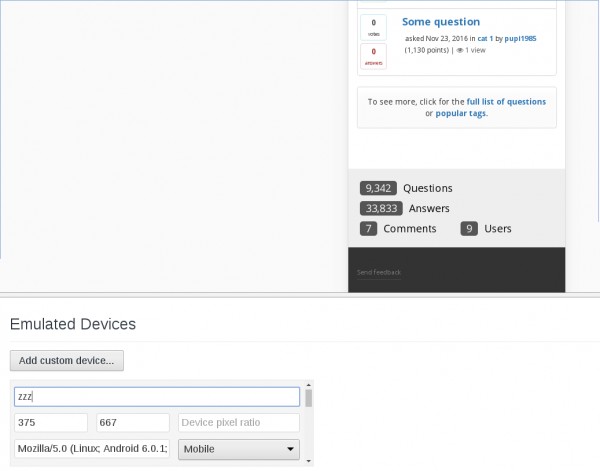Click the Send feedback footer link

pos(379,272)
